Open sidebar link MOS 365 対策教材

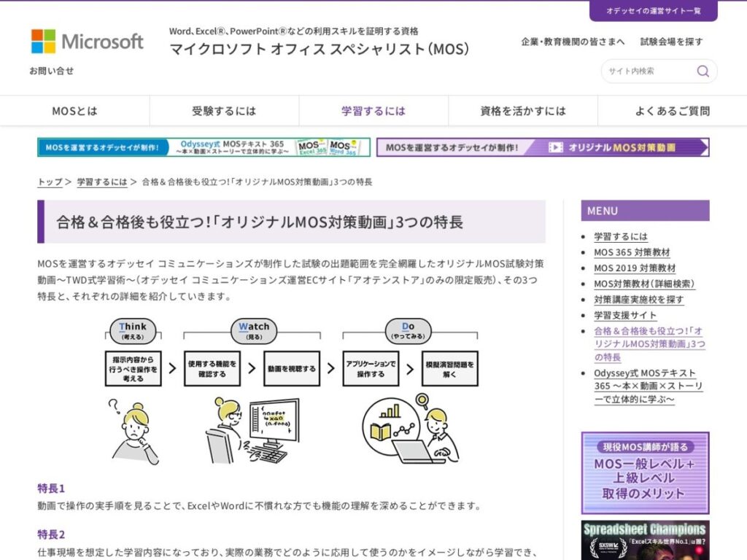tap(632, 252)
